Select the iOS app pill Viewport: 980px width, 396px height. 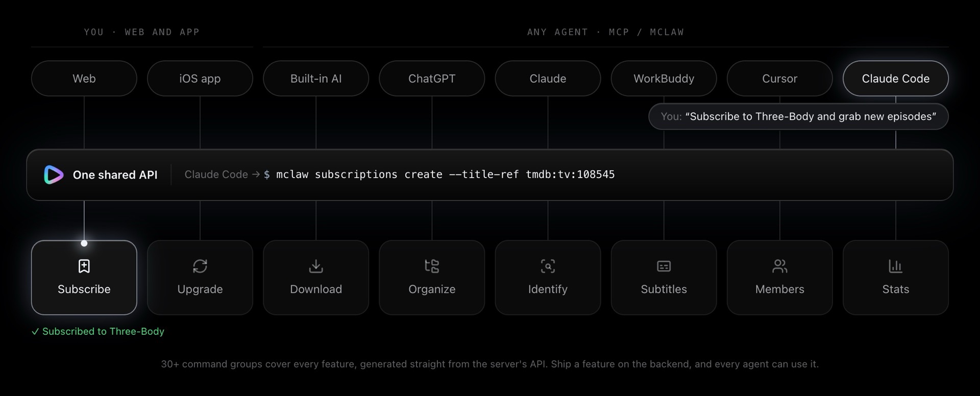click(200, 79)
